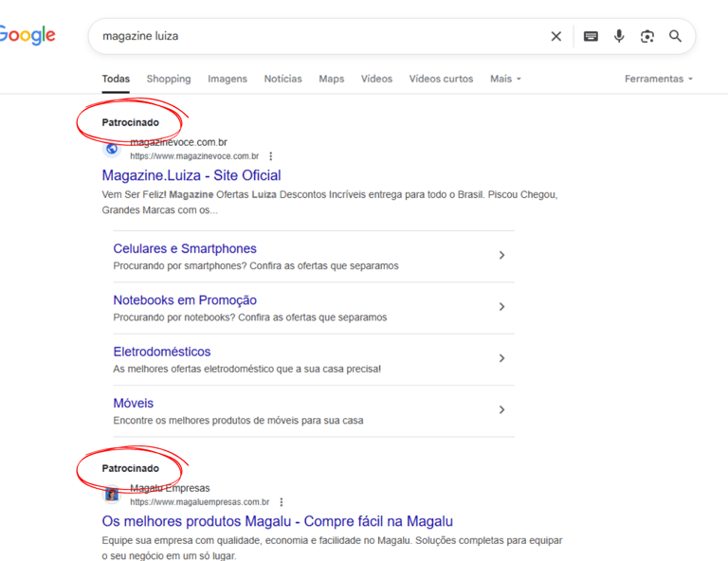Open image search with the camera lens icon
728x561 pixels.
point(647,36)
